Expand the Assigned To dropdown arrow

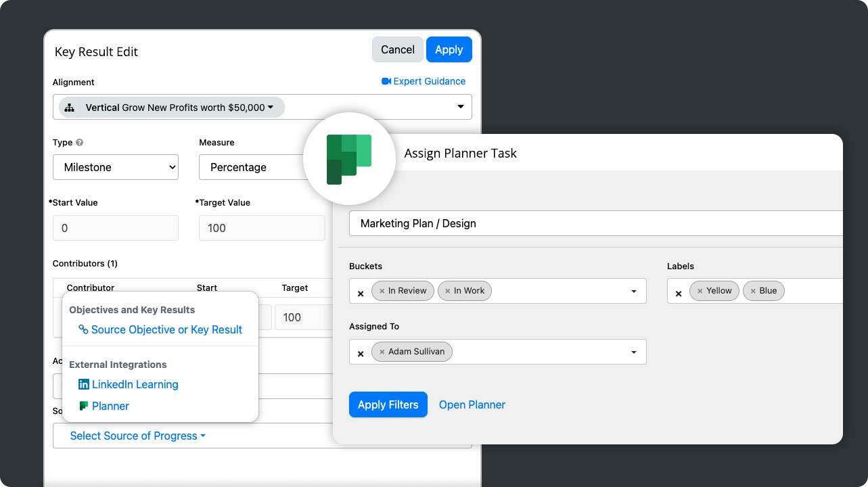coord(634,352)
